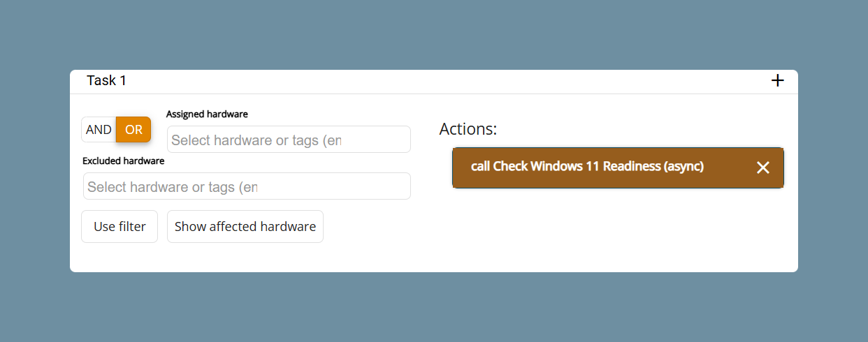Screen dimensions: 868x342
Task: Click the Assigned hardware label
Action: point(207,114)
